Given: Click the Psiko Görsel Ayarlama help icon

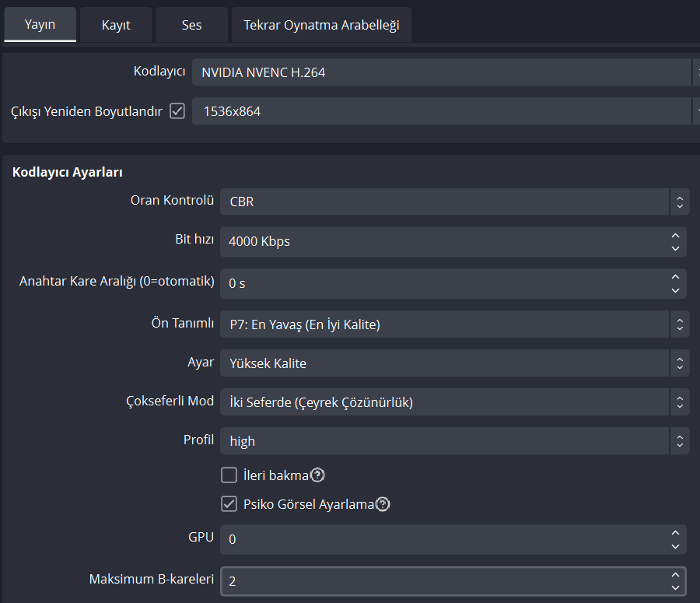Looking at the screenshot, I should [383, 504].
